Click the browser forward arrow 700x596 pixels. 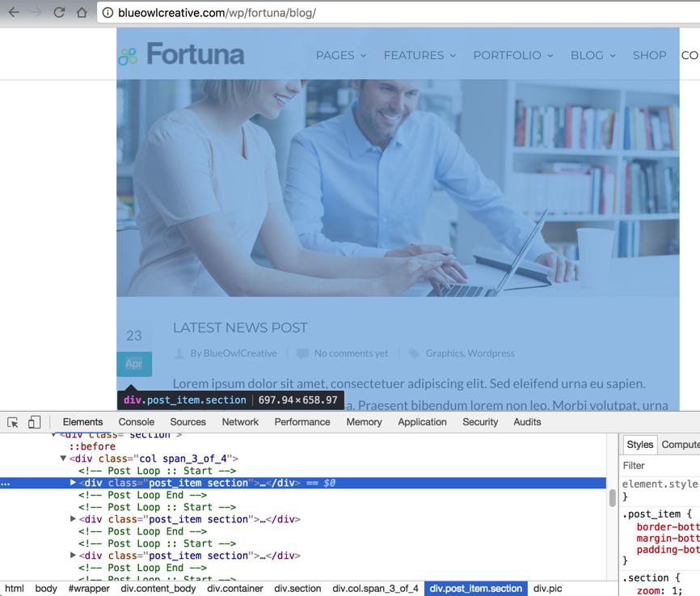[x=36, y=12]
